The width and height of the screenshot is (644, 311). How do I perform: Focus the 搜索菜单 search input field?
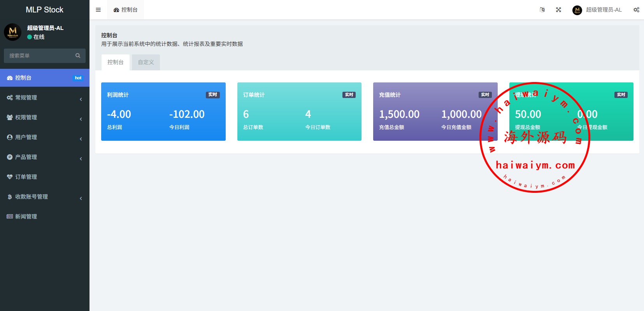coord(39,56)
